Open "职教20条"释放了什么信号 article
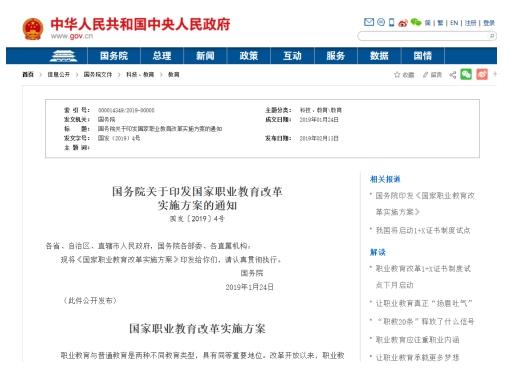Image resolution: width=512 pixels, height=379 pixels. coord(425,322)
